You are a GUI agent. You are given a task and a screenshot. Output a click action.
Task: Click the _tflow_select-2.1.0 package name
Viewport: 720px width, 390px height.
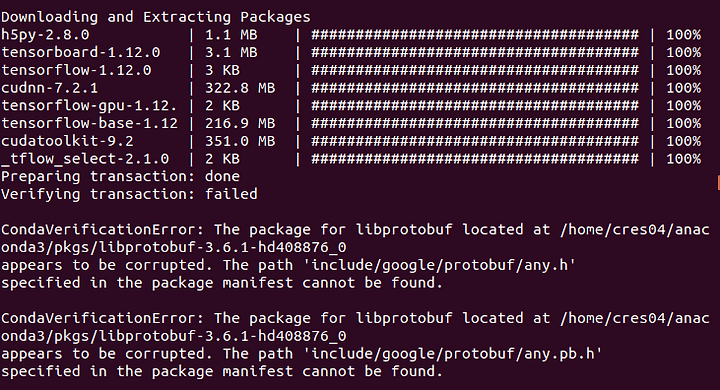(x=85, y=159)
